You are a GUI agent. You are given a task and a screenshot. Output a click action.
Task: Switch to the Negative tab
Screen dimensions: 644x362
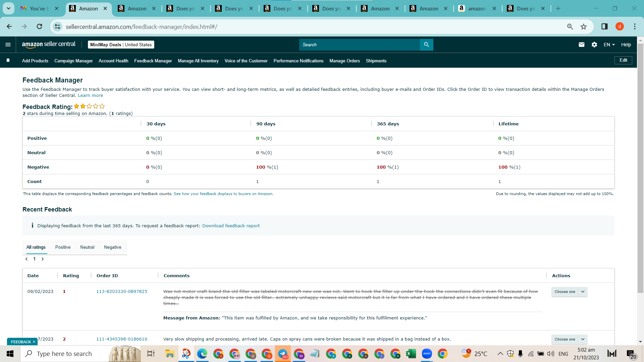pos(113,247)
